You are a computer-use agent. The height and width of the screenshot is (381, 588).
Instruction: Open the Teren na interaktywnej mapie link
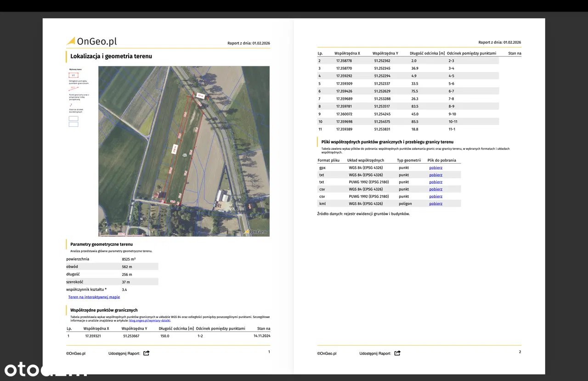point(94,297)
